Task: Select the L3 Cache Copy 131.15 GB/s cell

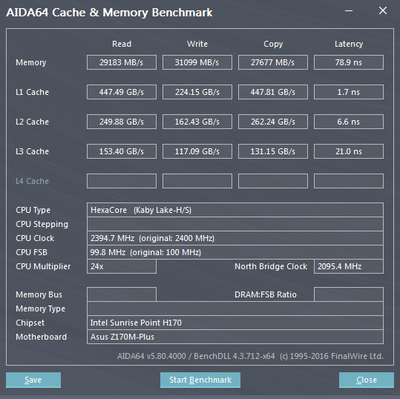Action: (x=273, y=151)
